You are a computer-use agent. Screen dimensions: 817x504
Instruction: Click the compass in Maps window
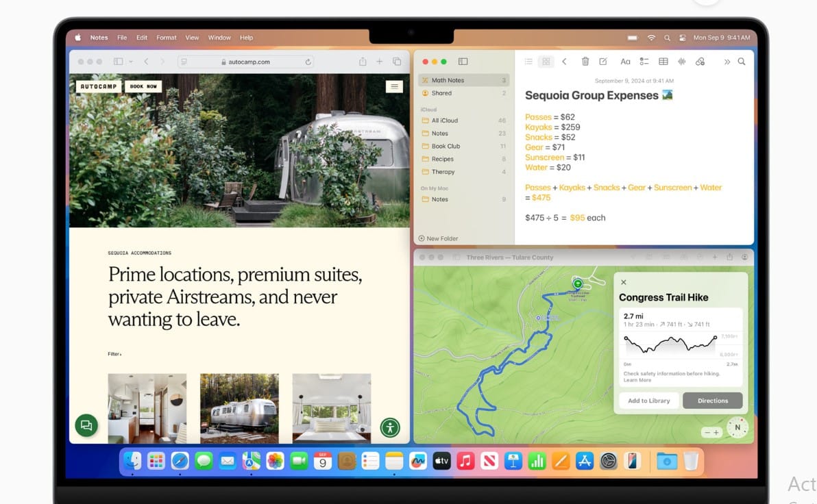point(737,427)
